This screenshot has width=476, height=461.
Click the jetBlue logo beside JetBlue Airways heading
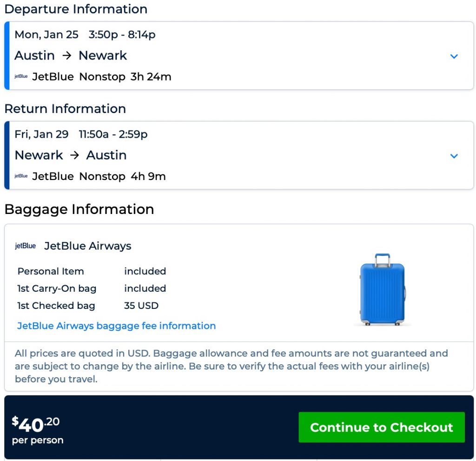coord(26,246)
